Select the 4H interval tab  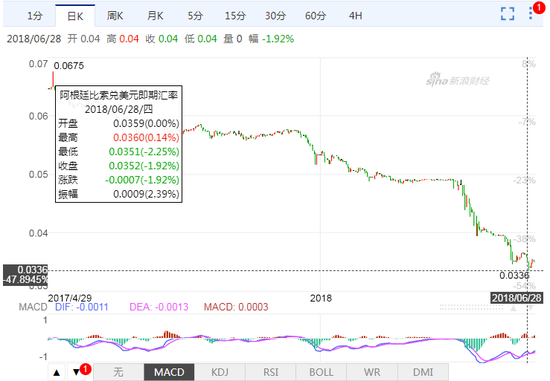point(355,16)
